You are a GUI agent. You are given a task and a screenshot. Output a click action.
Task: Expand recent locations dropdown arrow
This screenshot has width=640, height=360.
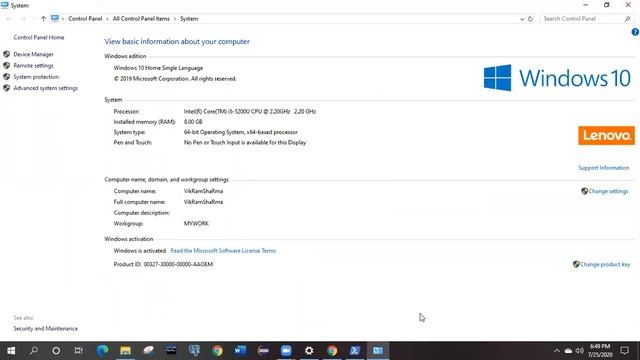[x=34, y=19]
